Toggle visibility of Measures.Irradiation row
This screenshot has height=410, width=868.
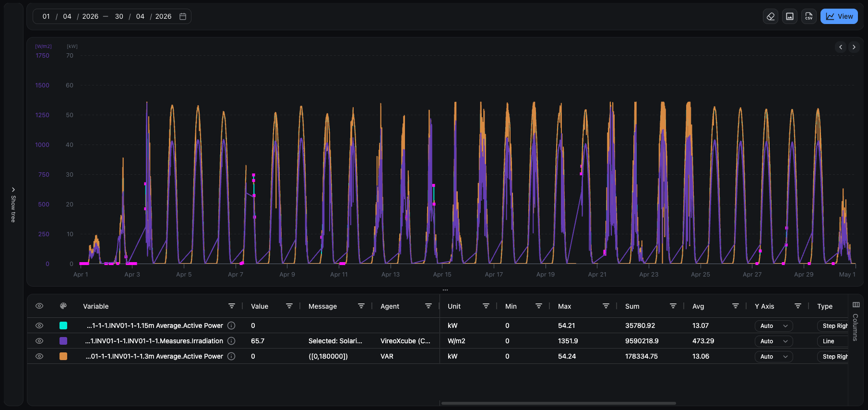pyautogui.click(x=39, y=341)
